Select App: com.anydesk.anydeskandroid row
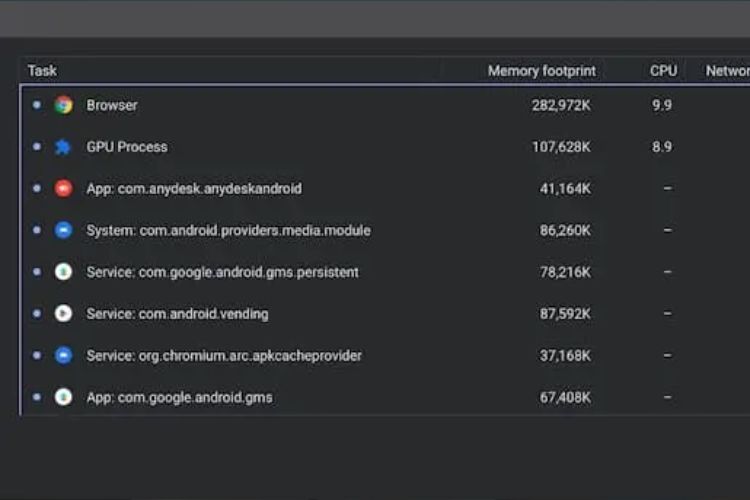750x500 pixels. pyautogui.click(x=386, y=189)
